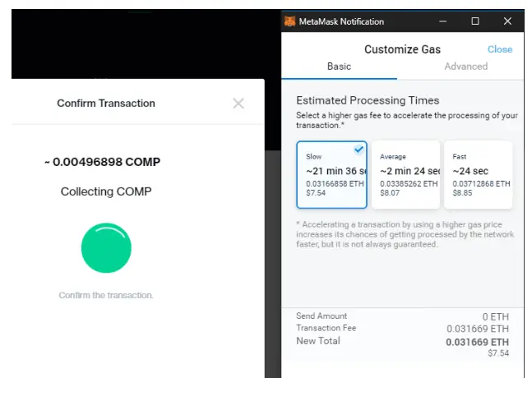Screen dimensions: 532x396
Task: Switch to the Advanced tab
Action: click(466, 67)
